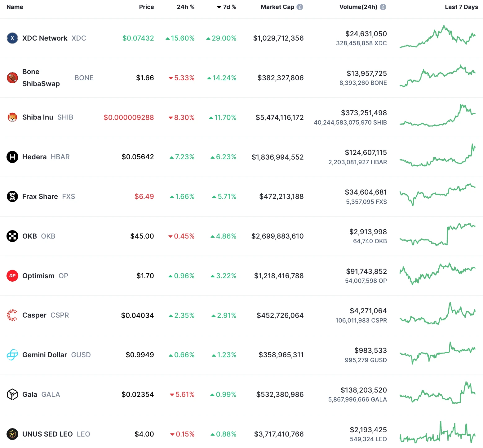Click Optimism volume $91,743,852
The height and width of the screenshot is (448, 483).
(x=366, y=271)
